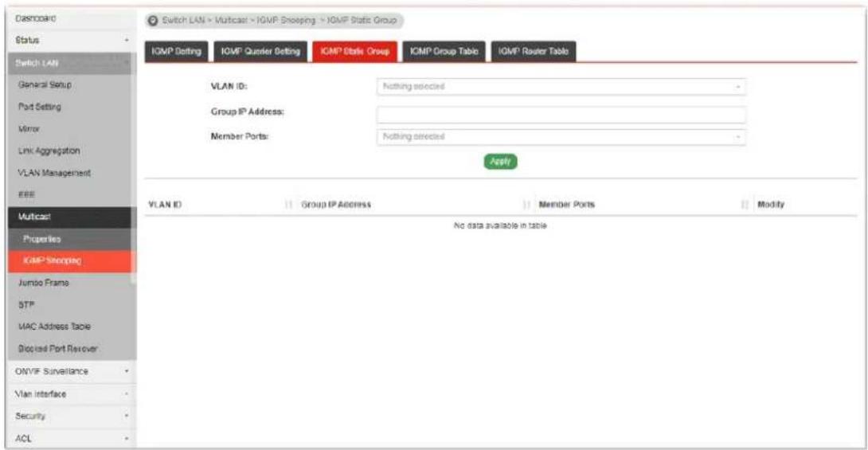Image resolution: width=868 pixels, height=450 pixels.
Task: Click the breadcrumb icon before Switch LAN
Action: pyautogui.click(x=154, y=21)
